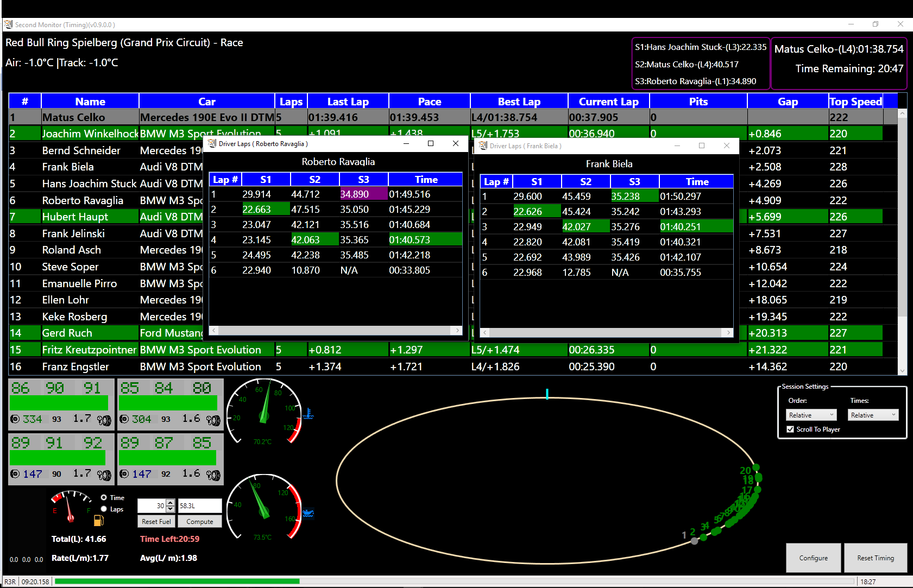Maximize the Frank Biela Driver Laps window
This screenshot has width=913, height=588.
tap(702, 146)
